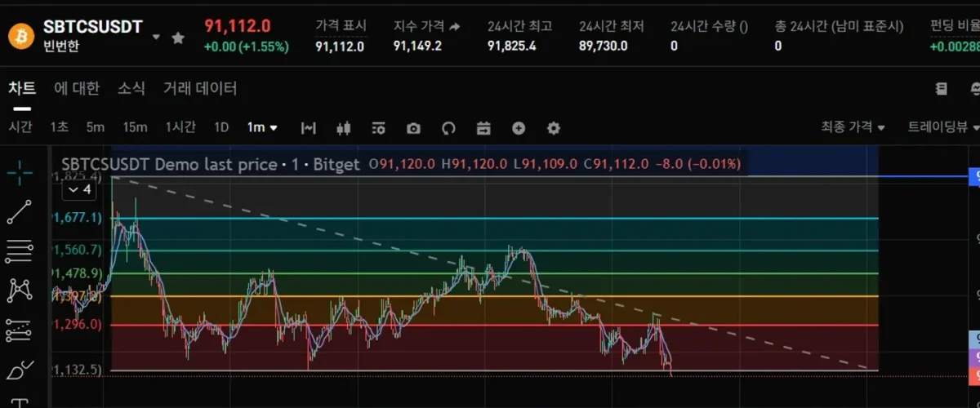Image resolution: width=980 pixels, height=408 pixels.
Task: Click the index price arrow icon
Action: point(455,27)
